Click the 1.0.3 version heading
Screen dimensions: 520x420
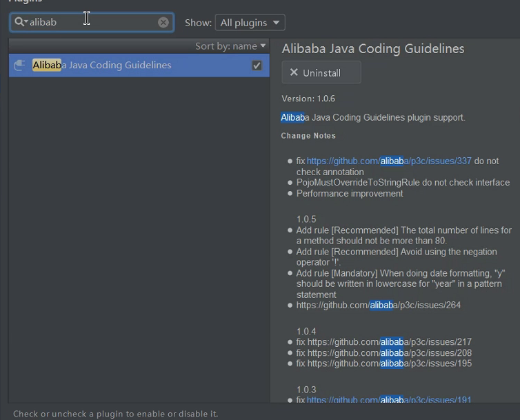pos(306,390)
